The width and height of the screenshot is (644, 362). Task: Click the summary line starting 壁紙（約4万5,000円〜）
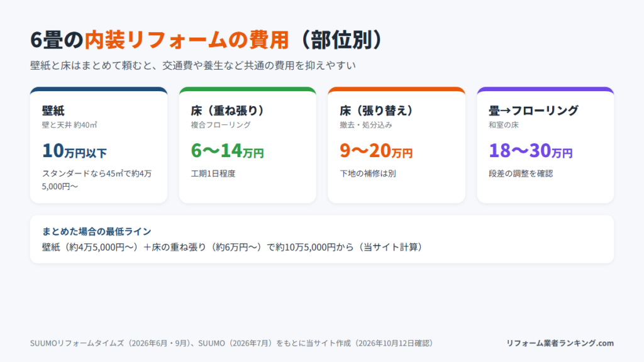coord(233,247)
